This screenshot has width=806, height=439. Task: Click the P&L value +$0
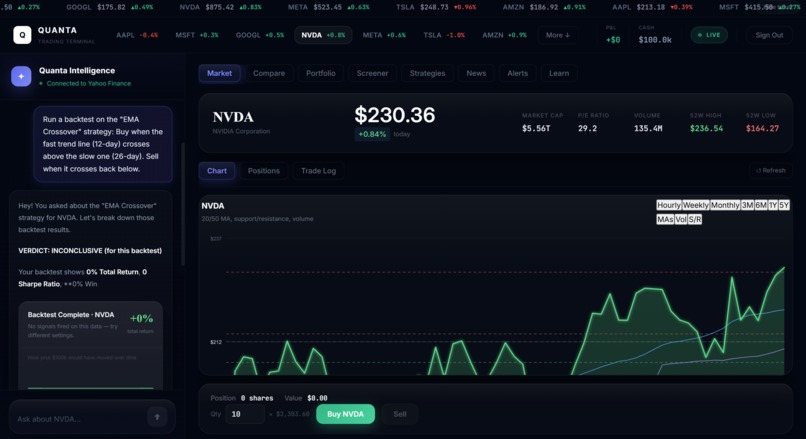(x=613, y=40)
